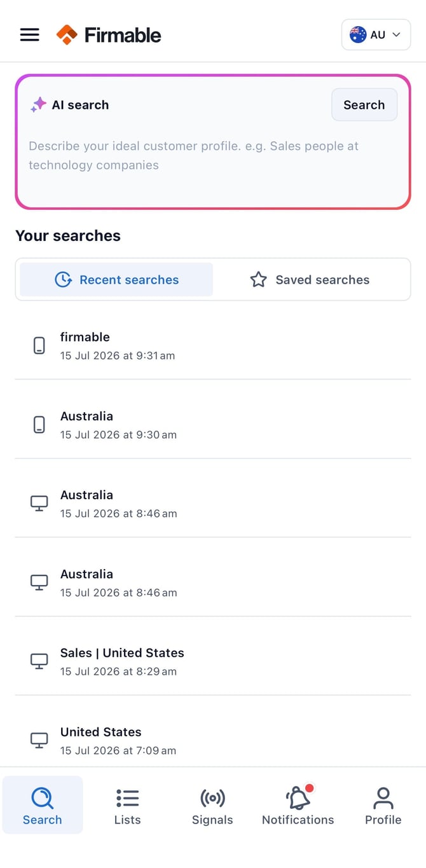Screen dimensions: 426x868
Task: Switch to the Recent searches tab
Action: (x=116, y=280)
